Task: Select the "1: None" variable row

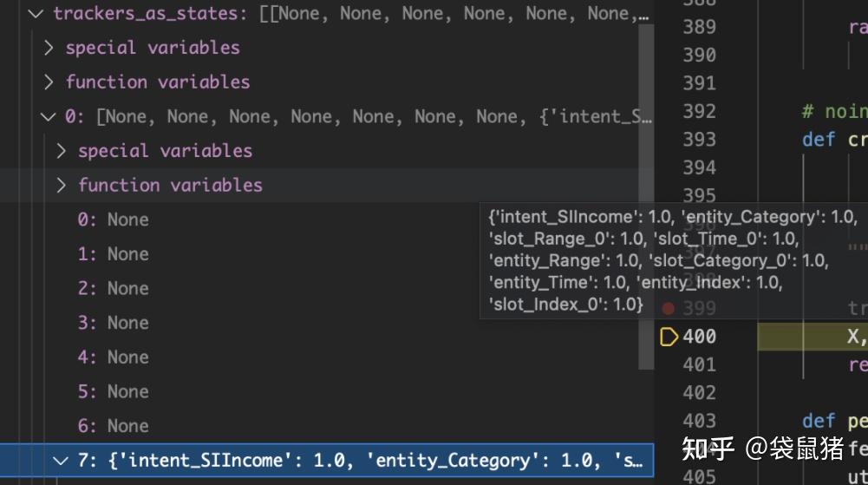Action: (x=113, y=254)
